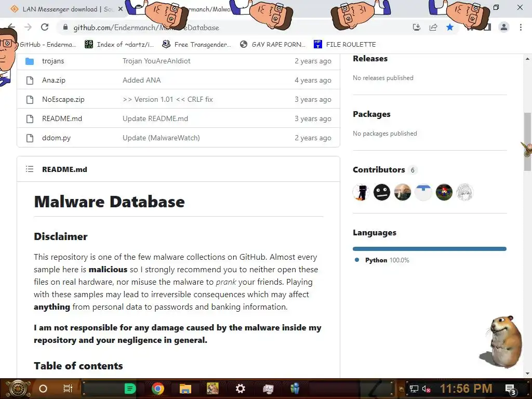Click the install page download icon in the address bar
This screenshot has width=532, height=399.
[x=417, y=28]
